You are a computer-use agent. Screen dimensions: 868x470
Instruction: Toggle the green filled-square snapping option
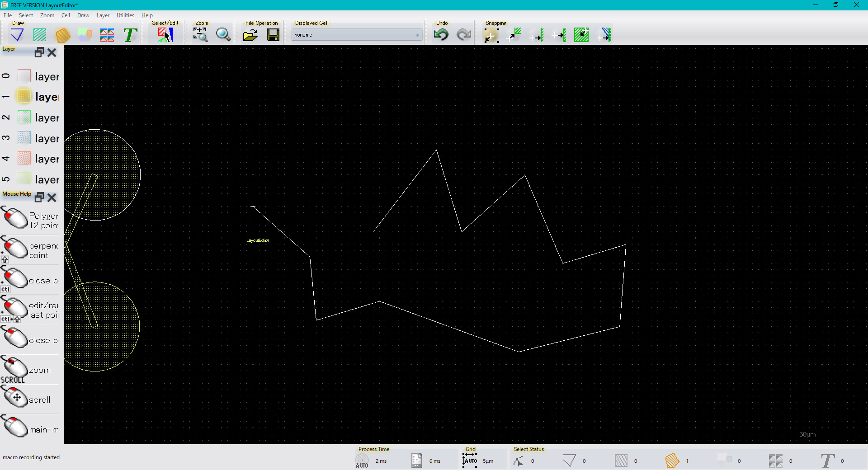(x=581, y=35)
